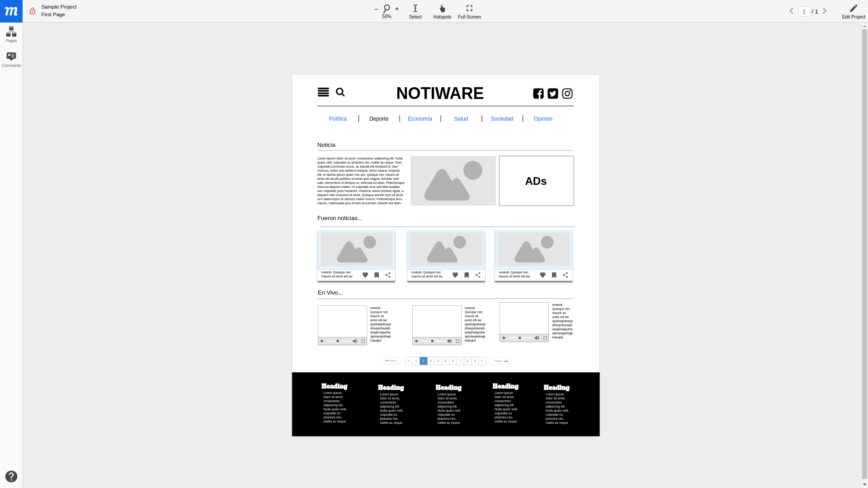Open the Pages panel
Image resolution: width=868 pixels, height=488 pixels.
click(x=11, y=35)
